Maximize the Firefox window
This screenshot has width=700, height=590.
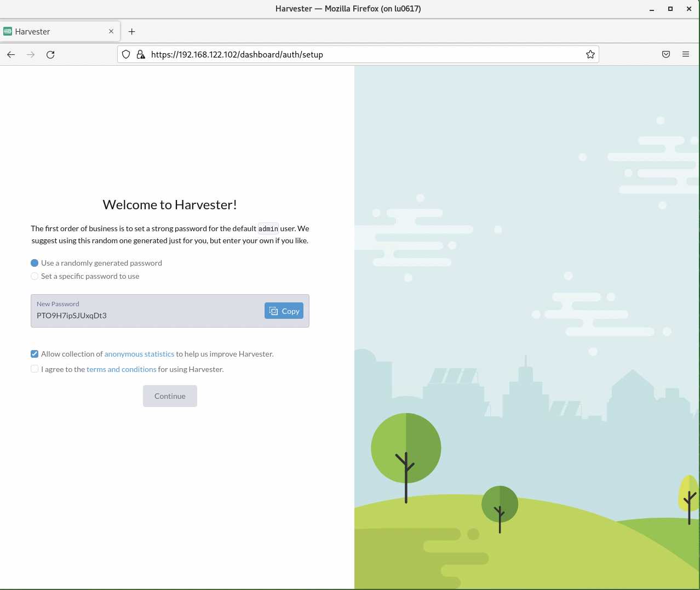tap(670, 9)
